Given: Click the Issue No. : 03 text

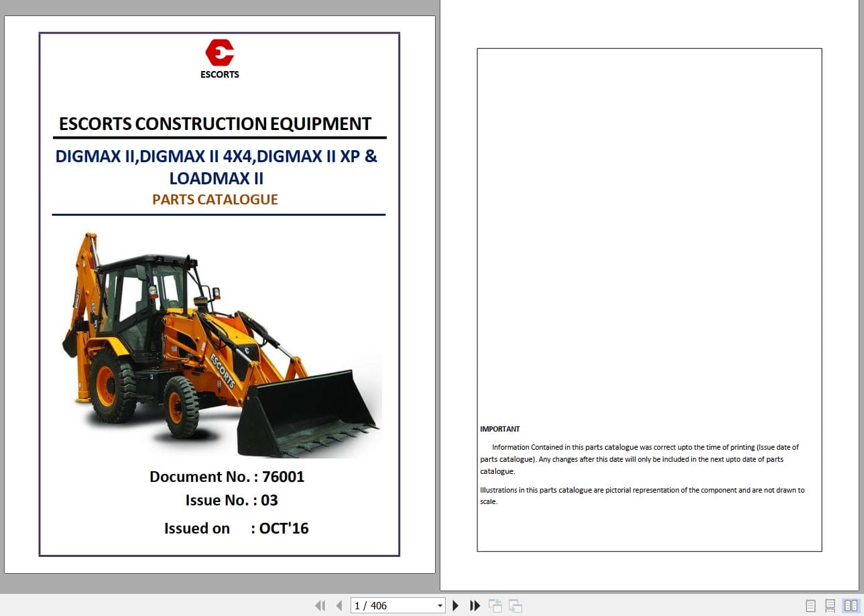Looking at the screenshot, I should pyautogui.click(x=231, y=500).
